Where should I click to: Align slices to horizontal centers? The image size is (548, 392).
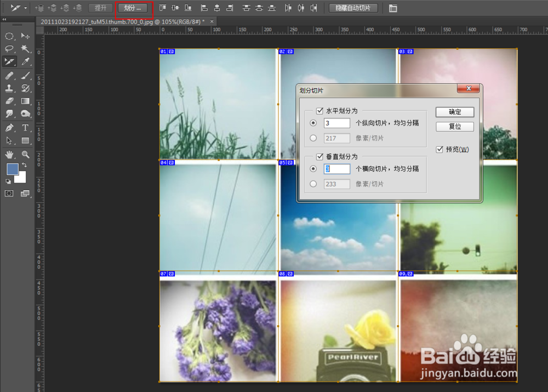[x=217, y=8]
